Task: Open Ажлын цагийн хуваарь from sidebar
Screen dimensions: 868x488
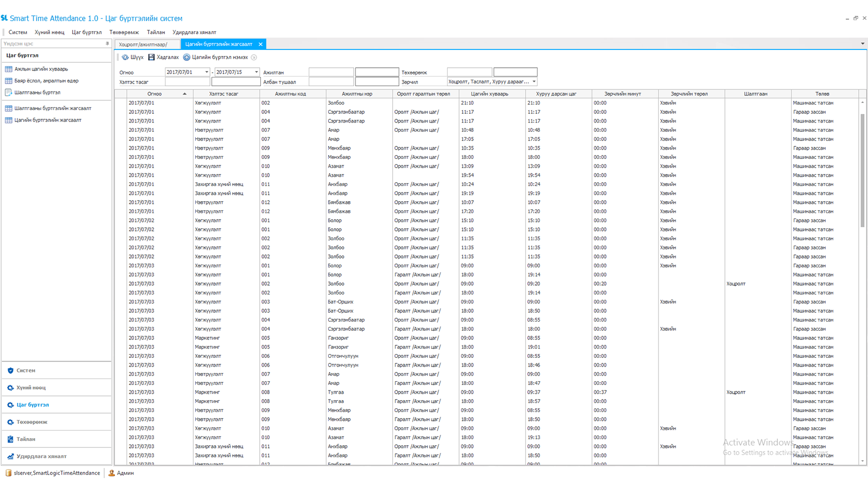Action: (x=41, y=69)
